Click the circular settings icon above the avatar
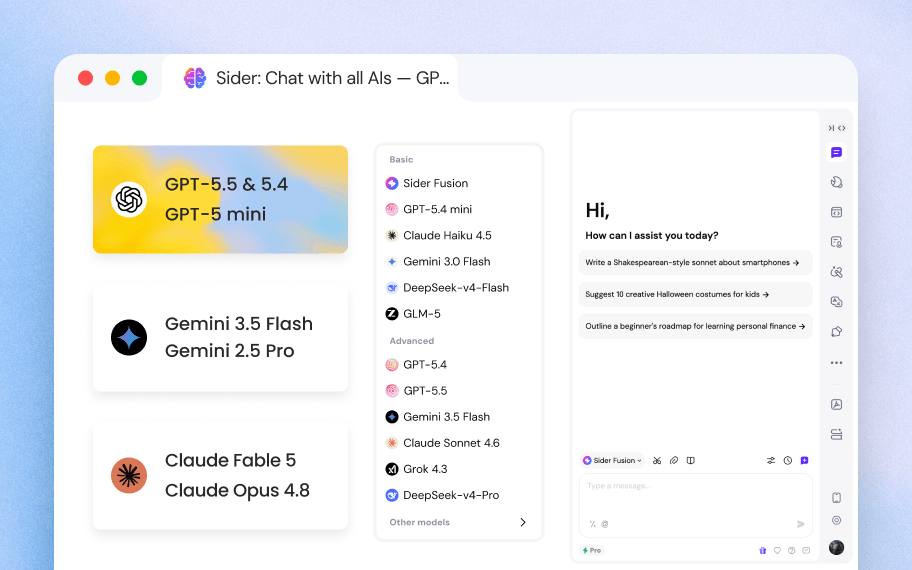912x570 pixels. 836,520
